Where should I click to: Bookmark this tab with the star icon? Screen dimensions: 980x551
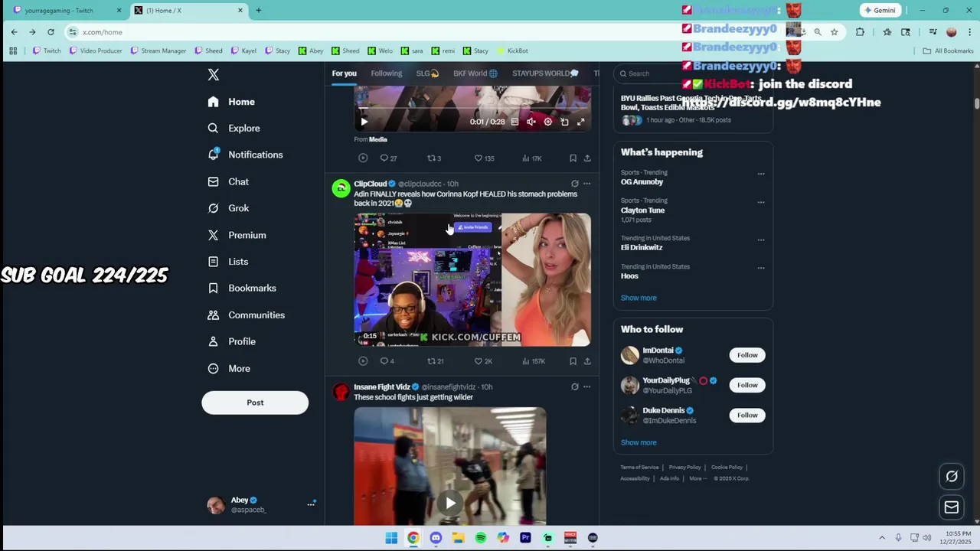834,32
